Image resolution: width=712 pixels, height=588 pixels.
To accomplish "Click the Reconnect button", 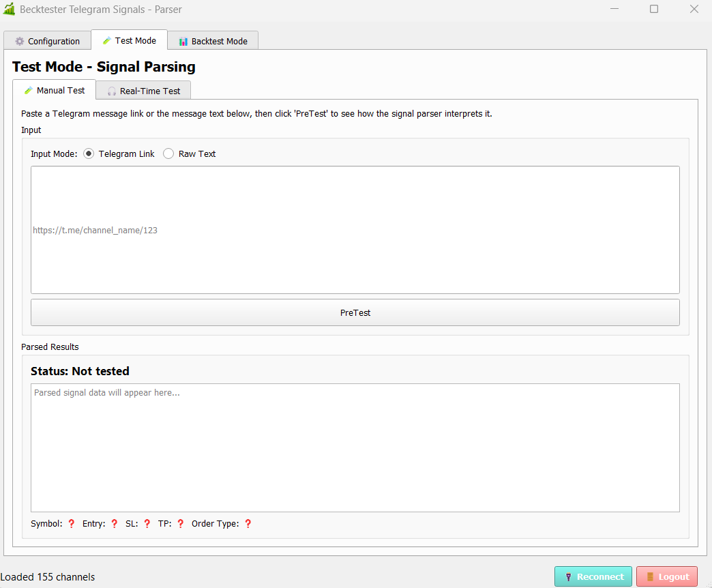I will pos(593,576).
